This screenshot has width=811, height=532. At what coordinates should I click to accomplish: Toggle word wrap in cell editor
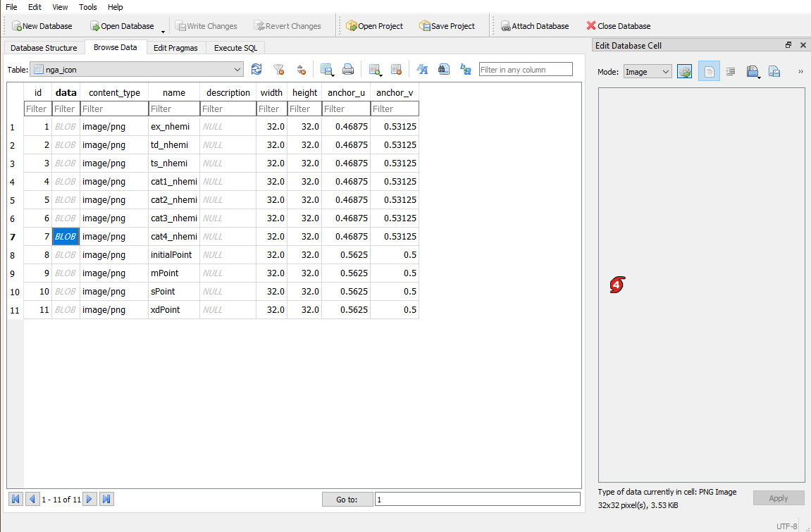pyautogui.click(x=731, y=71)
